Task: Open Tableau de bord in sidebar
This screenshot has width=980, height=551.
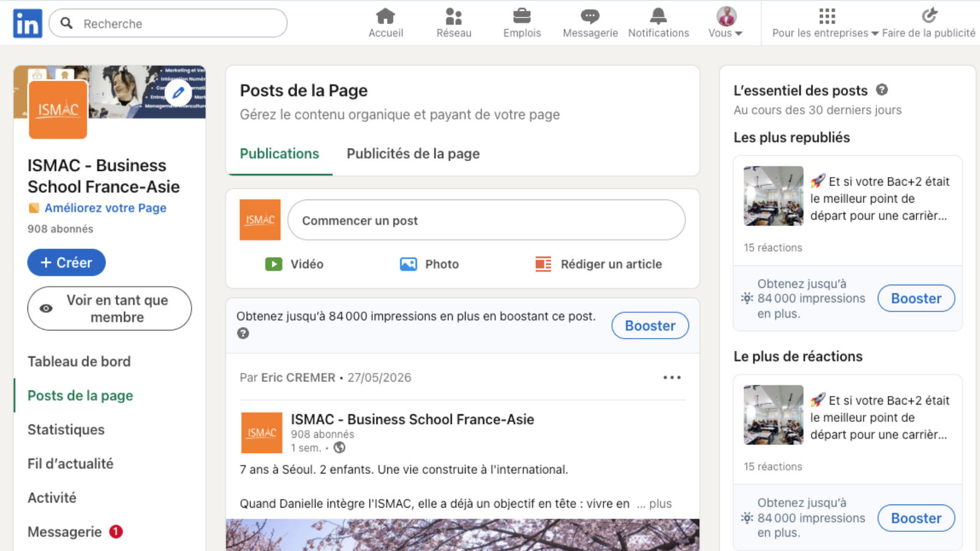Action: [79, 361]
